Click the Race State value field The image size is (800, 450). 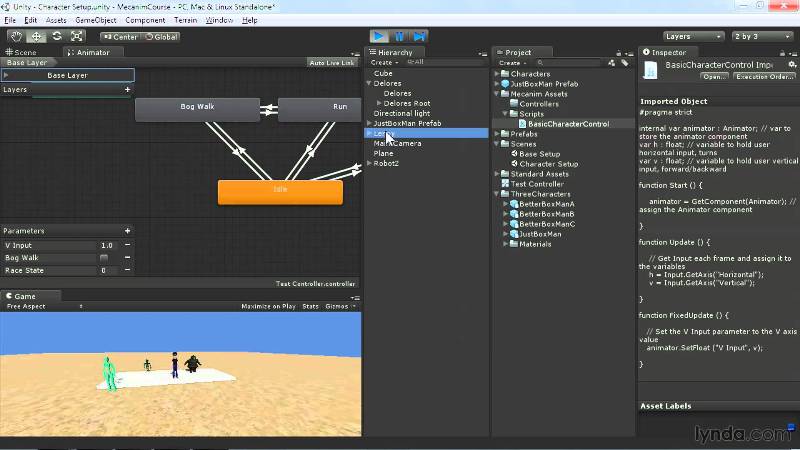pos(107,270)
